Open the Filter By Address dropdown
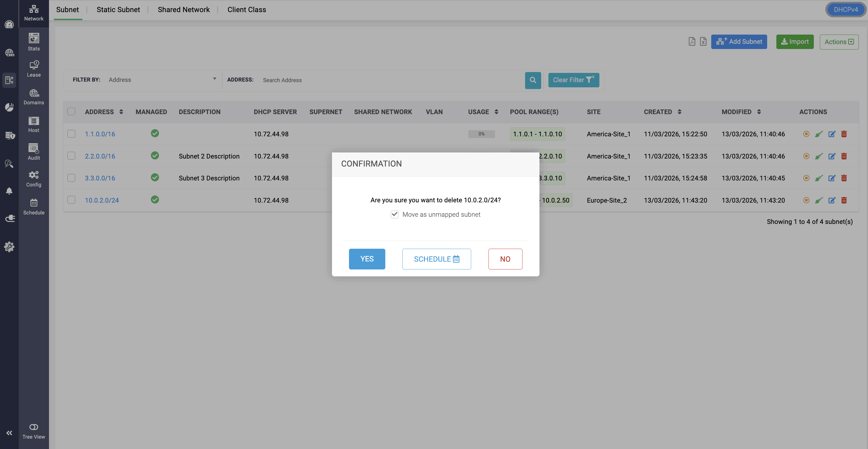This screenshot has height=449, width=868. (162, 80)
